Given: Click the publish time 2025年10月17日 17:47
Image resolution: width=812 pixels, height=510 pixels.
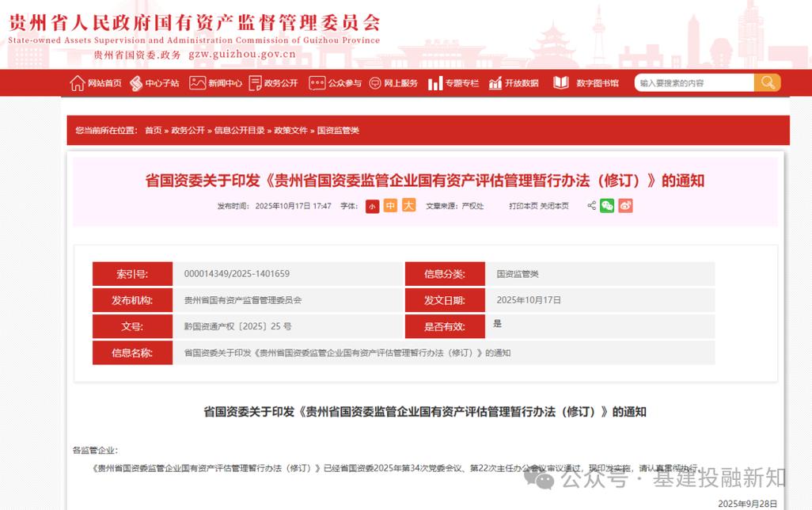Looking at the screenshot, I should [x=293, y=206].
